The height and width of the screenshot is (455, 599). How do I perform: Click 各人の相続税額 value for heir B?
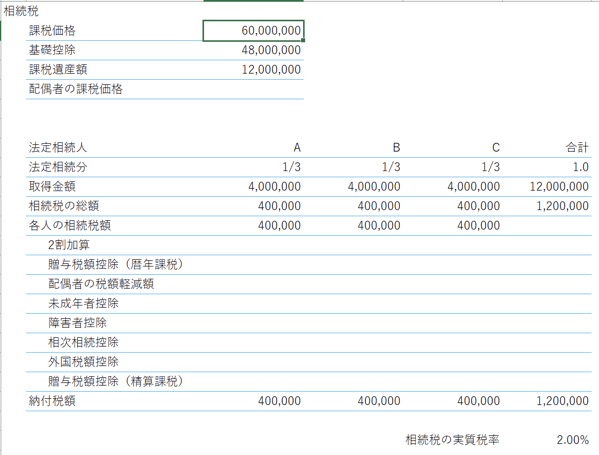(353, 225)
